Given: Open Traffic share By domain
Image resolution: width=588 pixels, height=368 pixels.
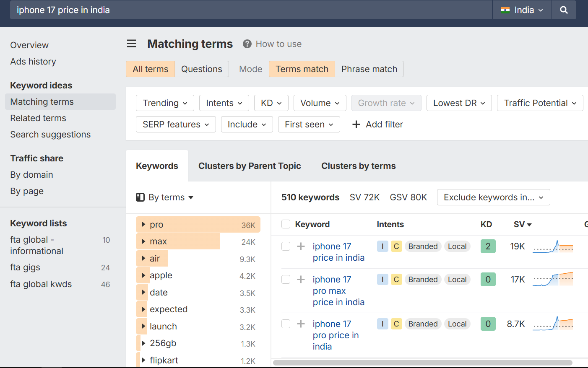Looking at the screenshot, I should tap(32, 175).
